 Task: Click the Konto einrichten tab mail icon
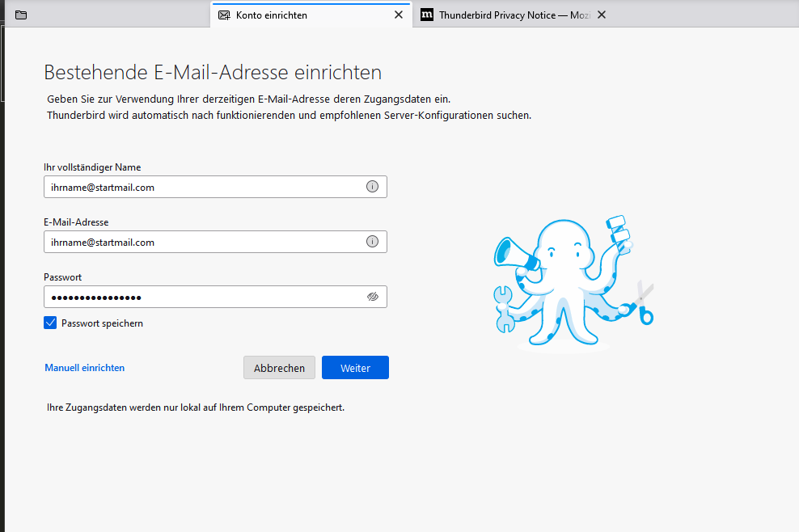(224, 15)
